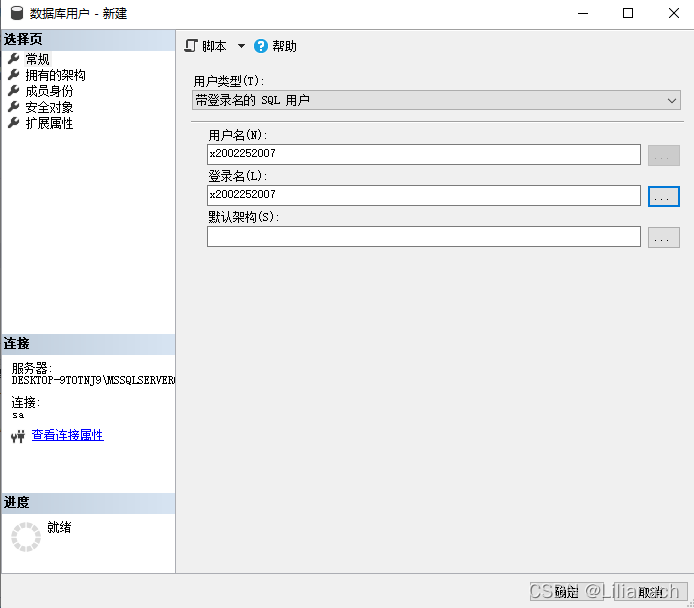Click the 脚本 script button
694x608 pixels.
pyautogui.click(x=206, y=46)
